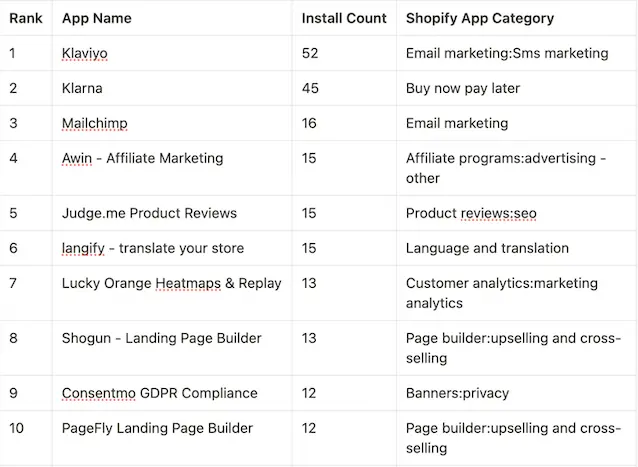The width and height of the screenshot is (638, 467).
Task: Click the Klaviyo app name cell
Action: [172, 53]
